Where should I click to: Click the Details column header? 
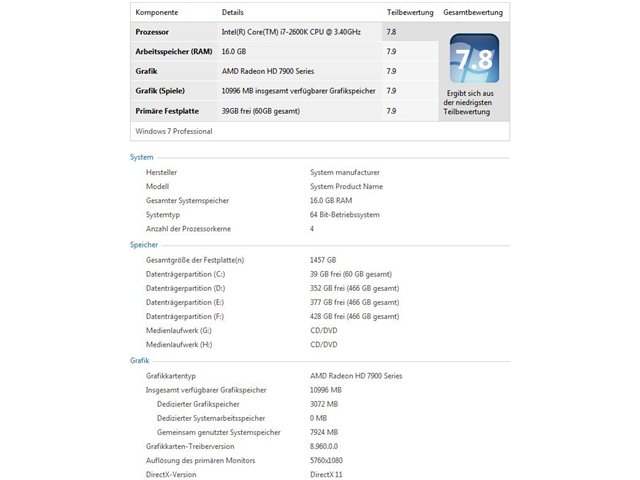click(233, 12)
